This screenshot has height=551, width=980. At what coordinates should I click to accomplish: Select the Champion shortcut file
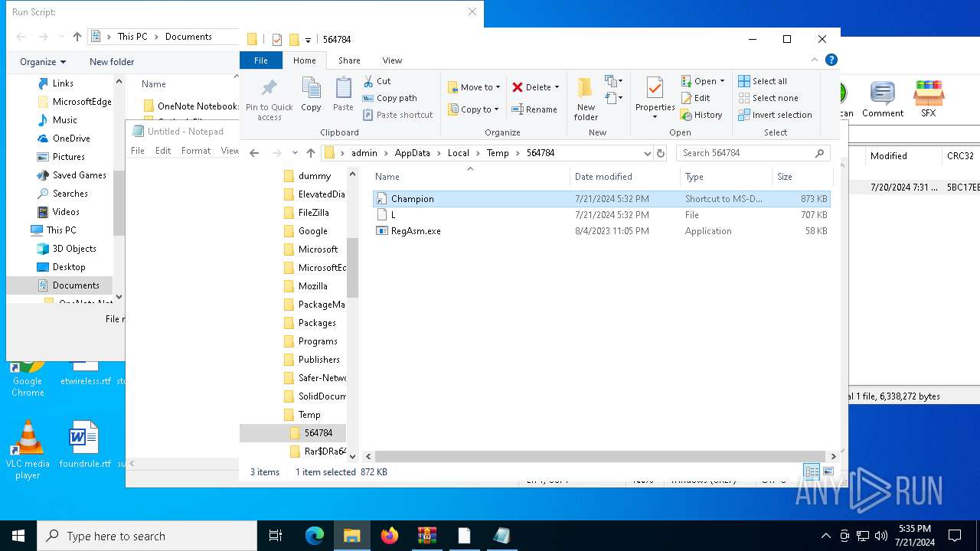tap(601, 199)
